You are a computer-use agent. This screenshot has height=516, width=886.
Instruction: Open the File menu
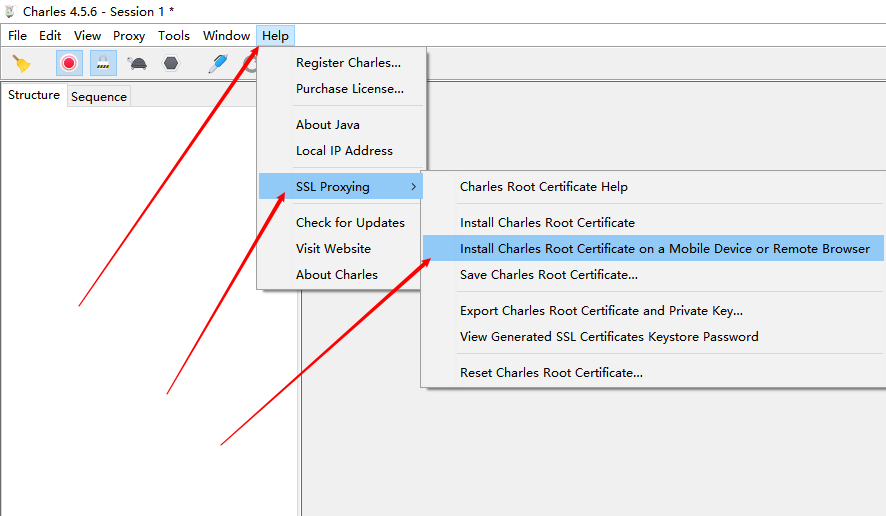click(18, 35)
